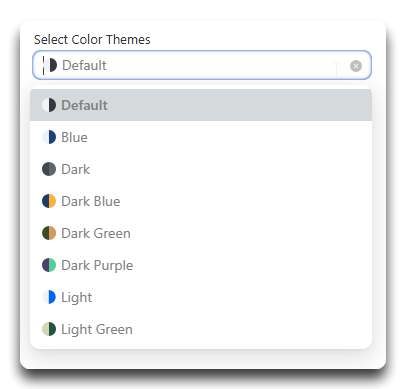
Task: Click the clear (x) icon in theme field
Action: [x=356, y=66]
